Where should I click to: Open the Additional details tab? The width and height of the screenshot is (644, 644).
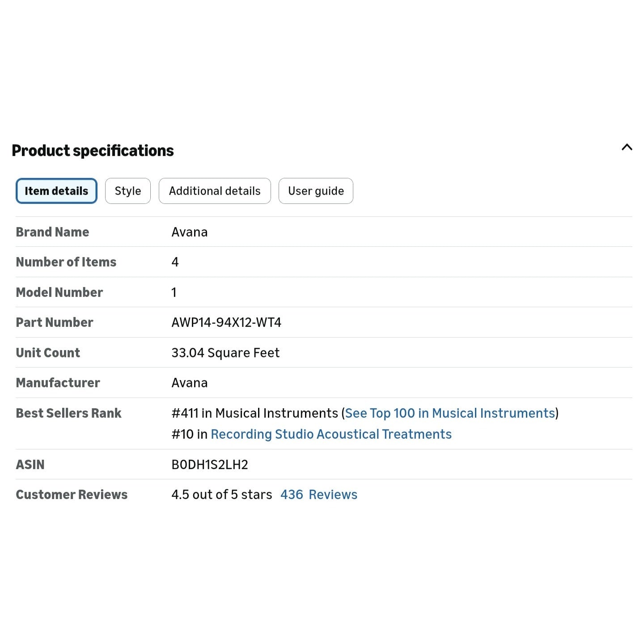215,191
